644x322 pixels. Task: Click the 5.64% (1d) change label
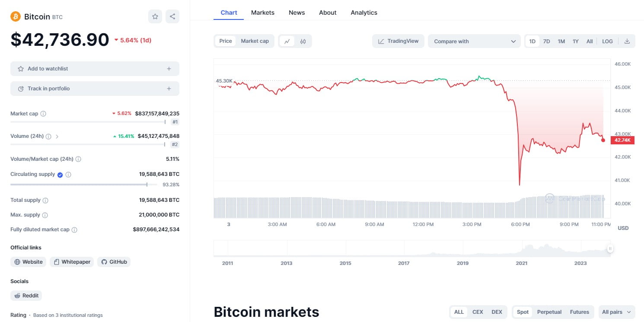pyautogui.click(x=133, y=40)
